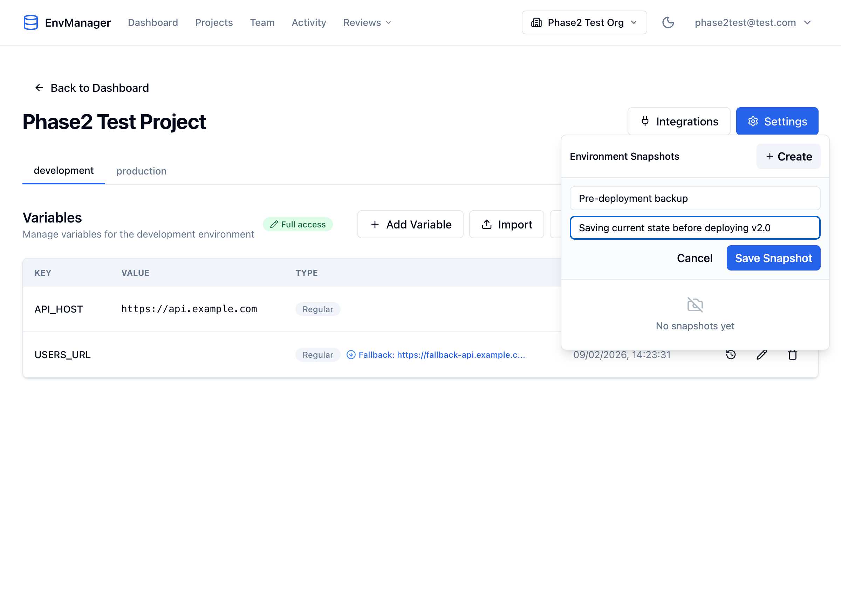The image size is (841, 616).
Task: Cancel the snapshot creation
Action: (x=694, y=258)
